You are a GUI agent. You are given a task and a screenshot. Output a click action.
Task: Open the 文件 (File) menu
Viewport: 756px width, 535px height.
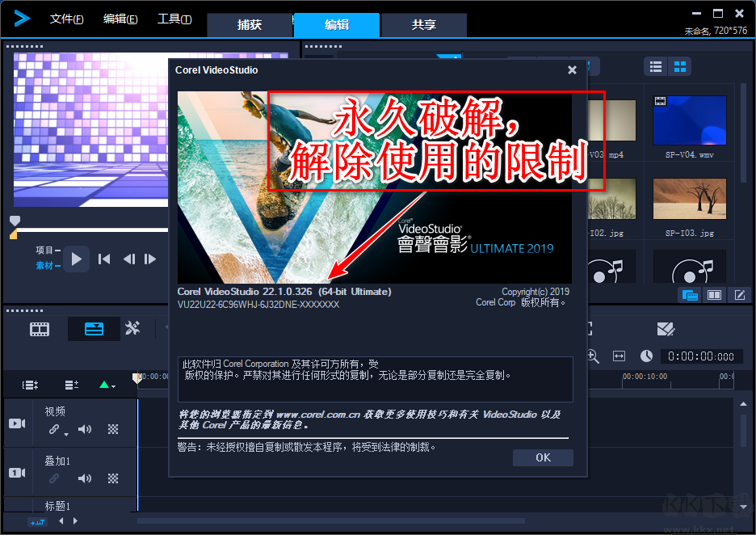tap(66, 19)
